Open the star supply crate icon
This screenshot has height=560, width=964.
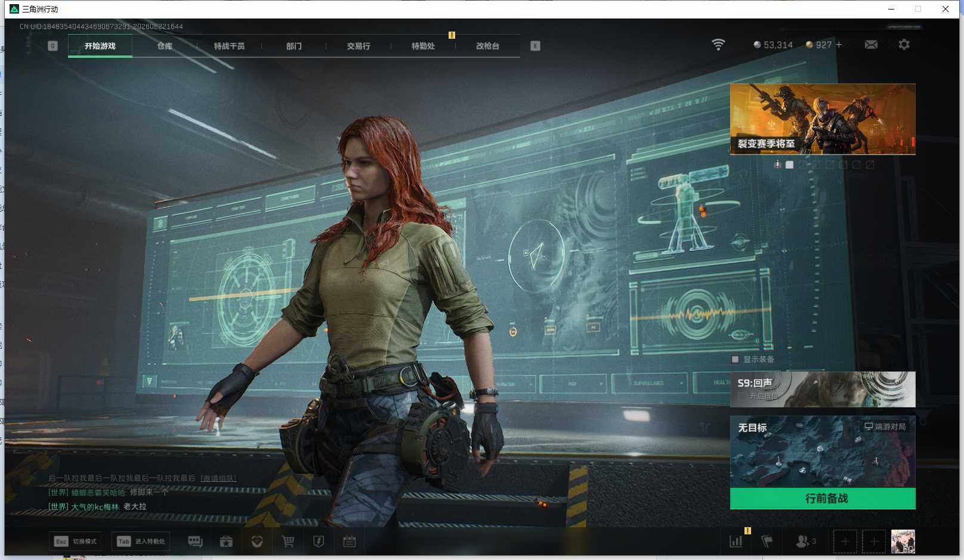[x=226, y=542]
